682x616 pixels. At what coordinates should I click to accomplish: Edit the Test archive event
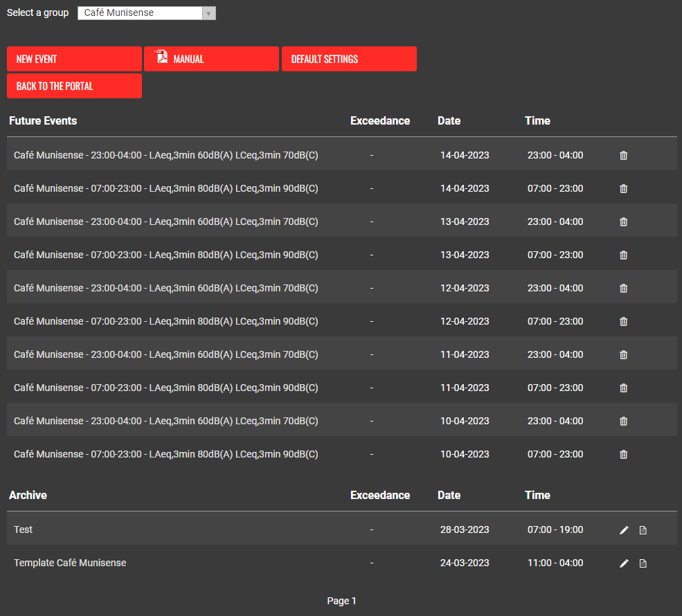(x=624, y=530)
